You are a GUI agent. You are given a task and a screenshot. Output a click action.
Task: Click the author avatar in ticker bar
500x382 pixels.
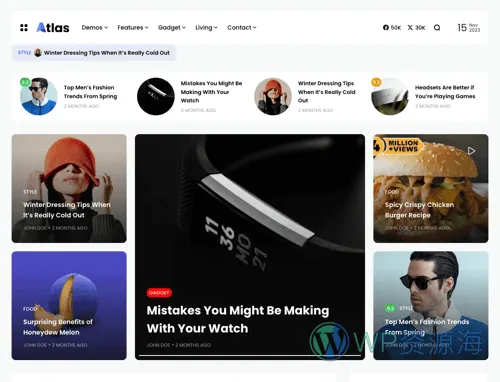click(38, 53)
